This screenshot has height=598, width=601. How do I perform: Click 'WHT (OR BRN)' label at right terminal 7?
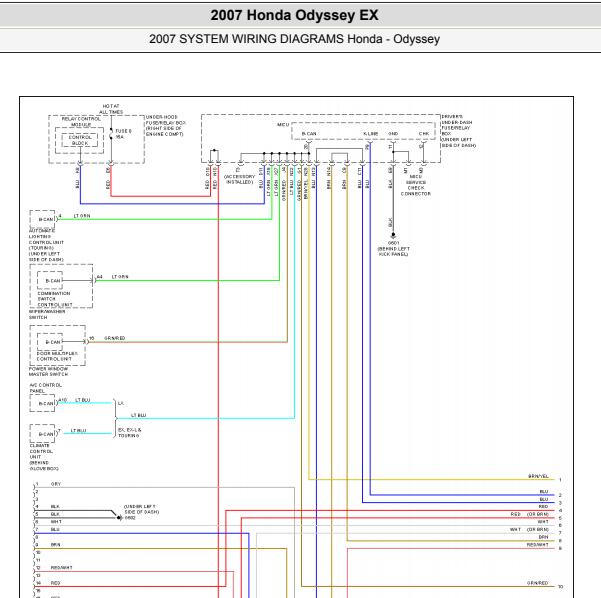(529, 529)
